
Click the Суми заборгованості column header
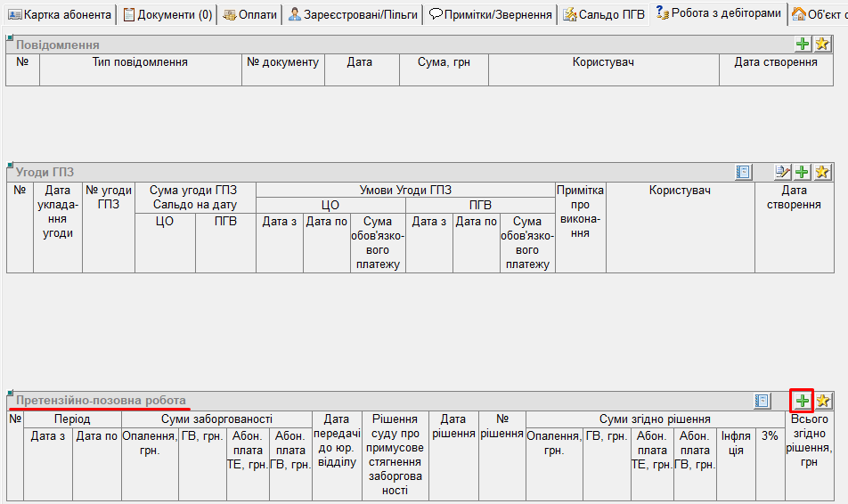pos(216,419)
